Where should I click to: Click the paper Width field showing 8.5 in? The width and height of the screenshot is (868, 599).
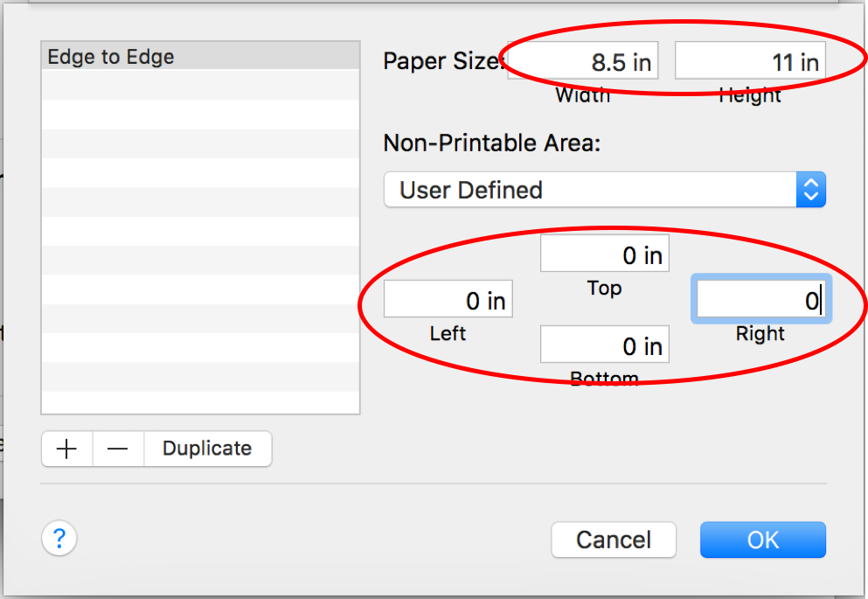(583, 62)
